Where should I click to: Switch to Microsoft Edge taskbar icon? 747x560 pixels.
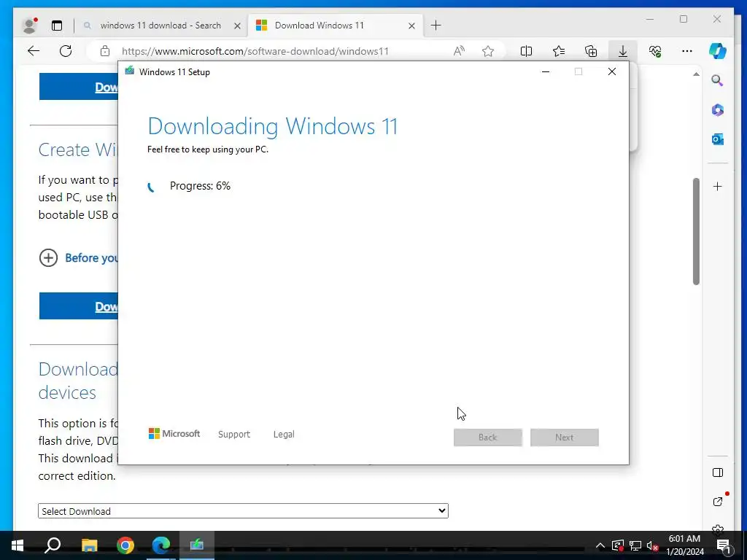161,545
